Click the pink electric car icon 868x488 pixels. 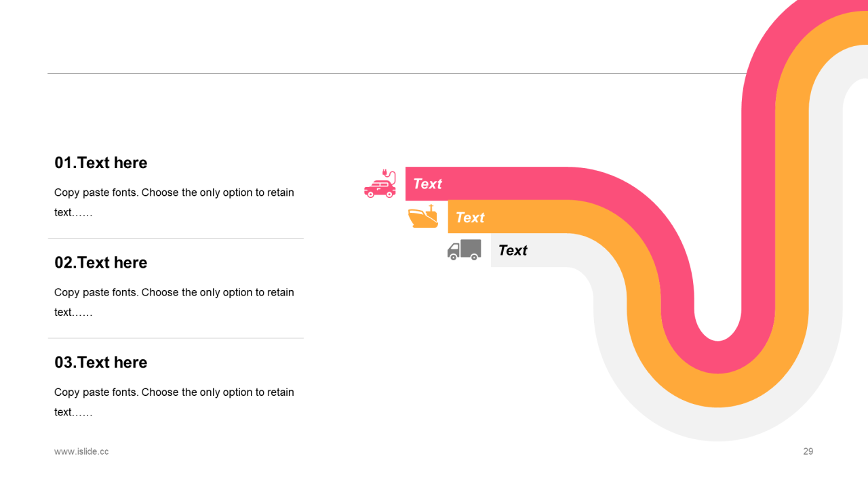(380, 184)
